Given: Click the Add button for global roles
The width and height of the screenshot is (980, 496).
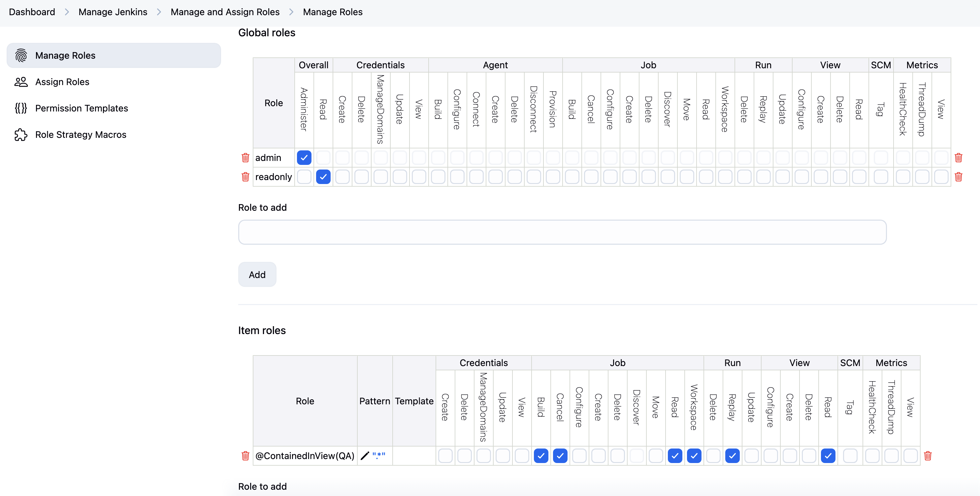Looking at the screenshot, I should [x=257, y=275].
